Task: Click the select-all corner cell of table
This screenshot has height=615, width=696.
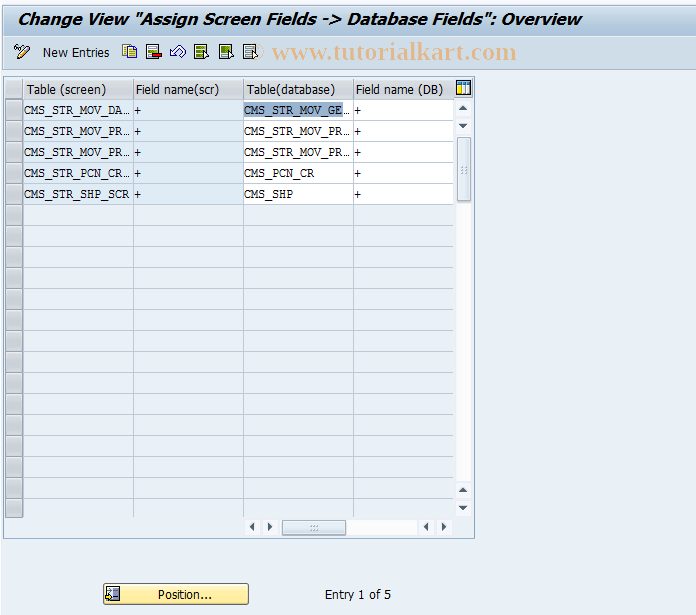Action: [x=14, y=90]
